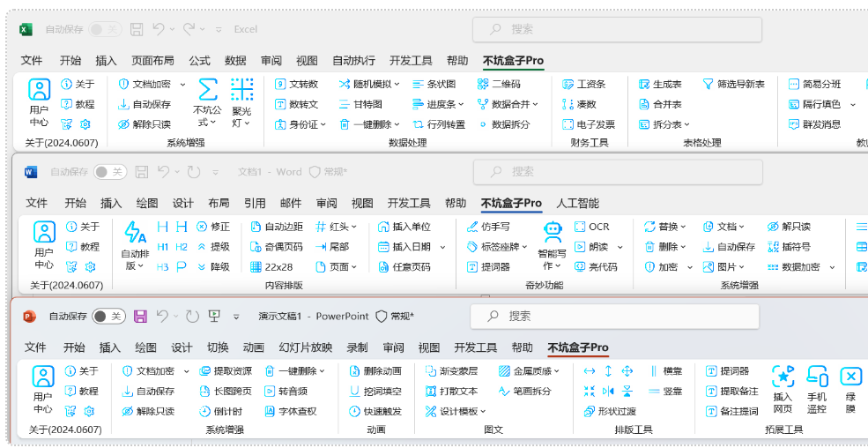Click 二维码 QR code tool in Excel
The width and height of the screenshot is (868, 448).
coord(499,84)
